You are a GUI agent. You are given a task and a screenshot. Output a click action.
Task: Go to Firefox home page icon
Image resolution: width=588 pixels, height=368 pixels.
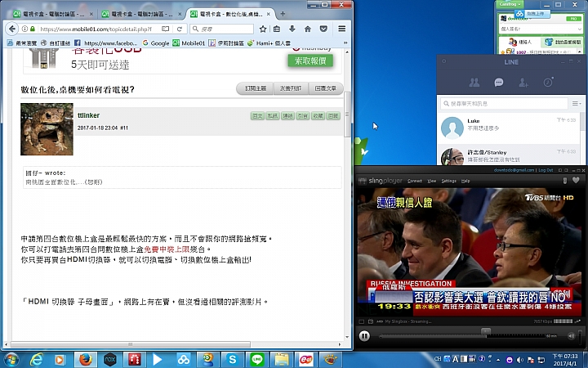(x=308, y=29)
